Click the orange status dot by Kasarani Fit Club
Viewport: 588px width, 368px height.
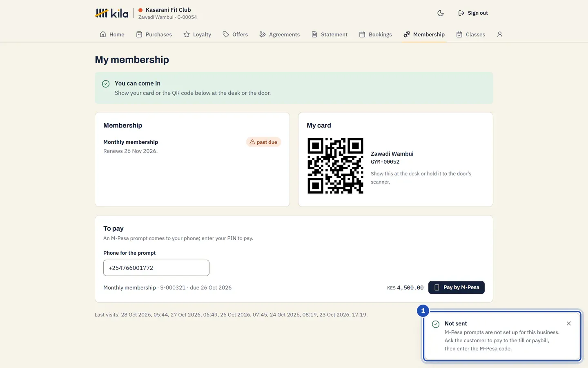(140, 10)
